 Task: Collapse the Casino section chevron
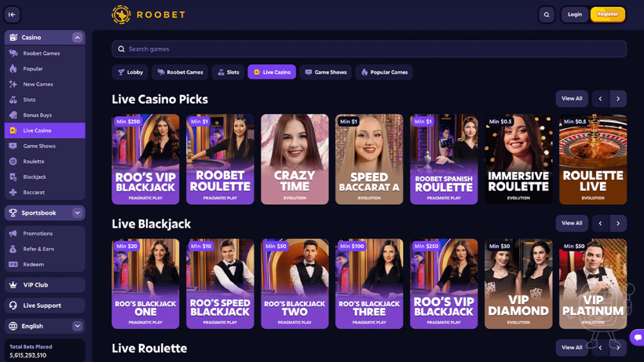pos(77,37)
